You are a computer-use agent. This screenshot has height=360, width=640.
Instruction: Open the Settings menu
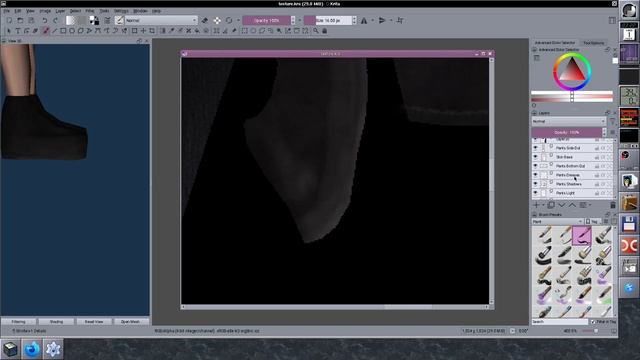(x=121, y=11)
